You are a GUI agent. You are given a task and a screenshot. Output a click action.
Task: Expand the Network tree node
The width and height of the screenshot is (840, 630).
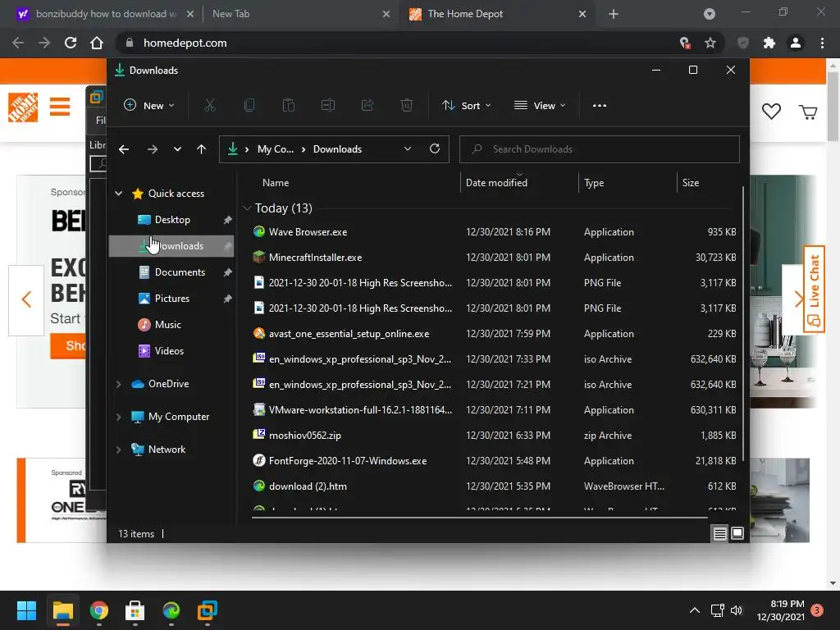point(118,450)
